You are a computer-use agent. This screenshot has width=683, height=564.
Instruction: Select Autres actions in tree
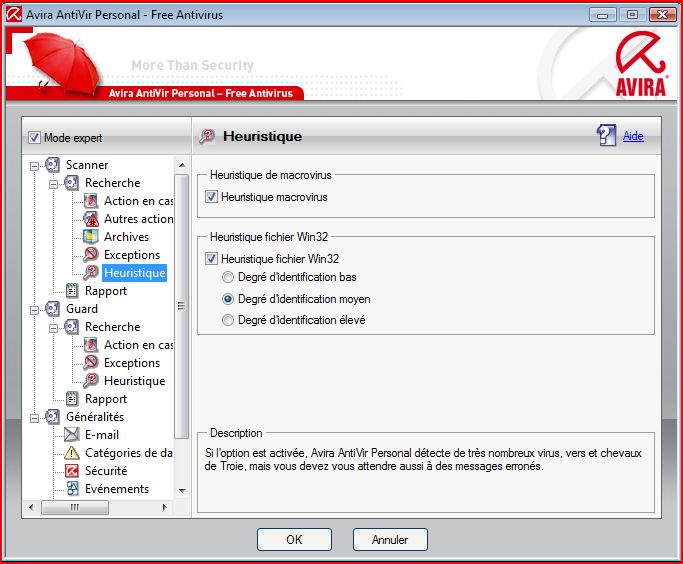[x=138, y=219]
